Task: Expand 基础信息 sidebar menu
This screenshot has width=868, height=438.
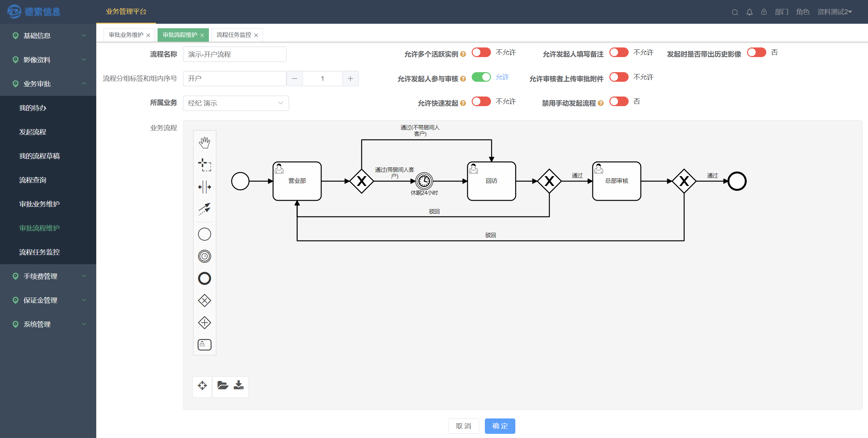Action: 48,36
